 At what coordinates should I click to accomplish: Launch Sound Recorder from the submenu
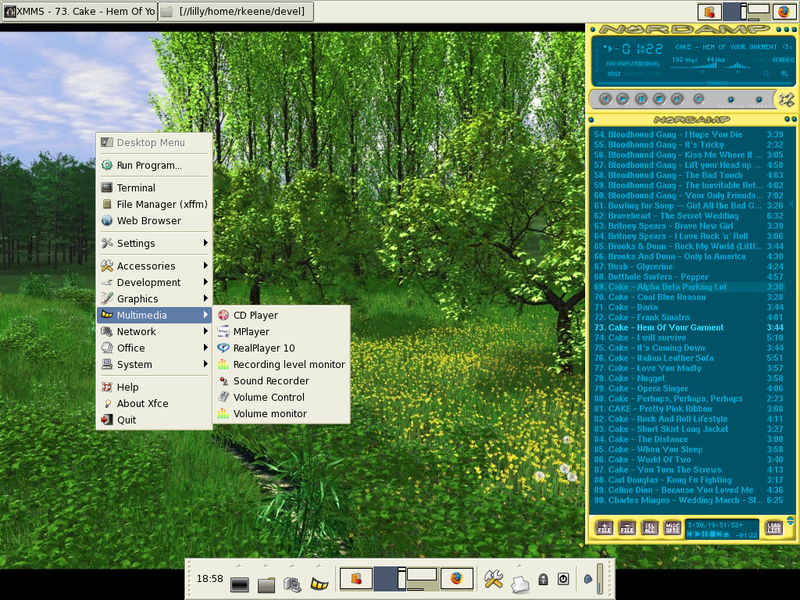tap(282, 381)
